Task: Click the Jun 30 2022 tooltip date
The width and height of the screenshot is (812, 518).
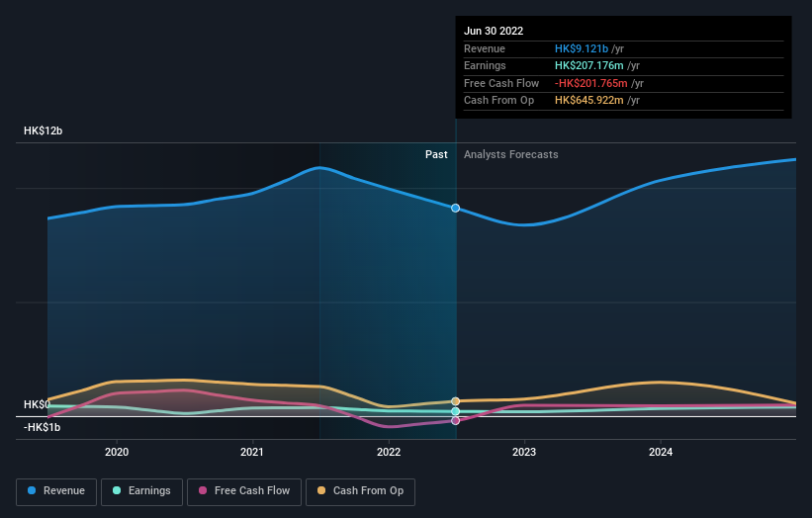Action: click(494, 31)
